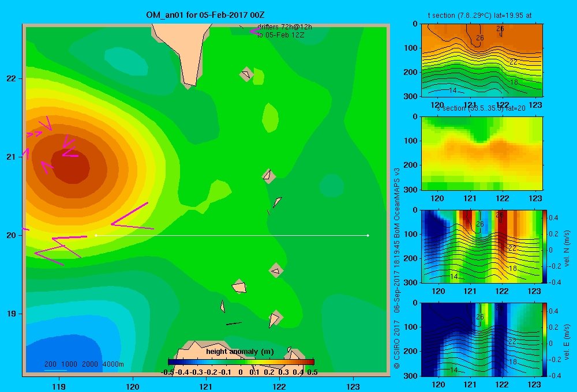Click the magenta drifter arrow beside the legend text
The width and height of the screenshot is (577, 392).
(255, 31)
